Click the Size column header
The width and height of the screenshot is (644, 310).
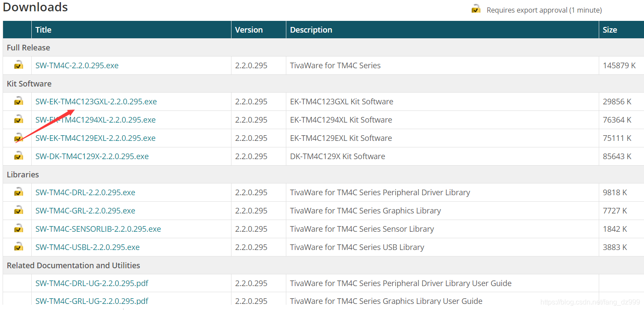pos(621,30)
